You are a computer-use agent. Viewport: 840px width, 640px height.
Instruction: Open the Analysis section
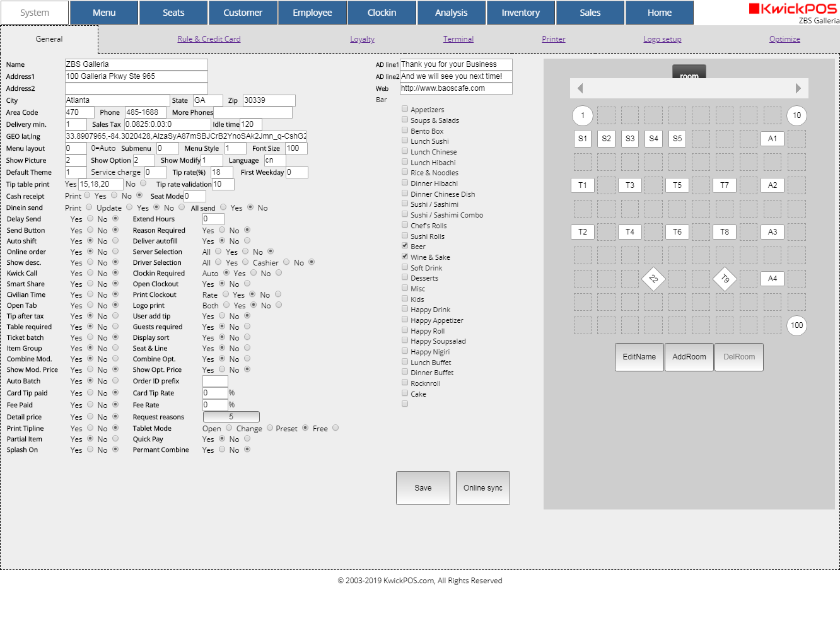point(452,13)
